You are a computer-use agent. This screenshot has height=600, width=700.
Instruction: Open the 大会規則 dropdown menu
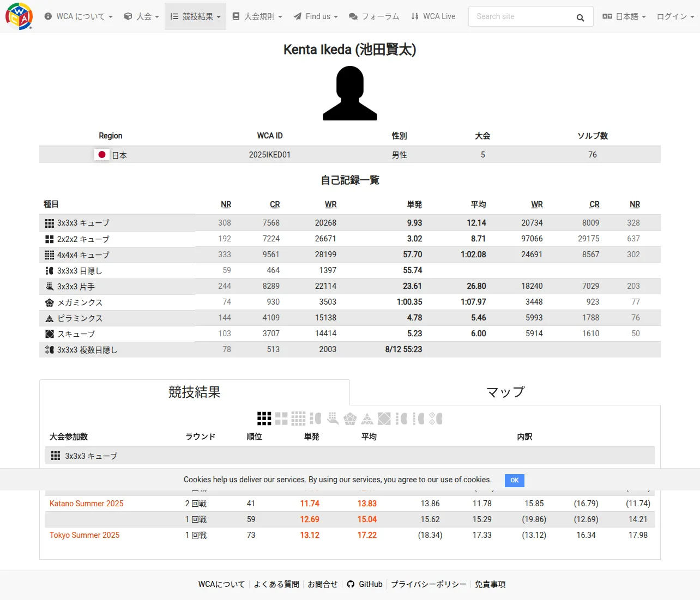257,16
